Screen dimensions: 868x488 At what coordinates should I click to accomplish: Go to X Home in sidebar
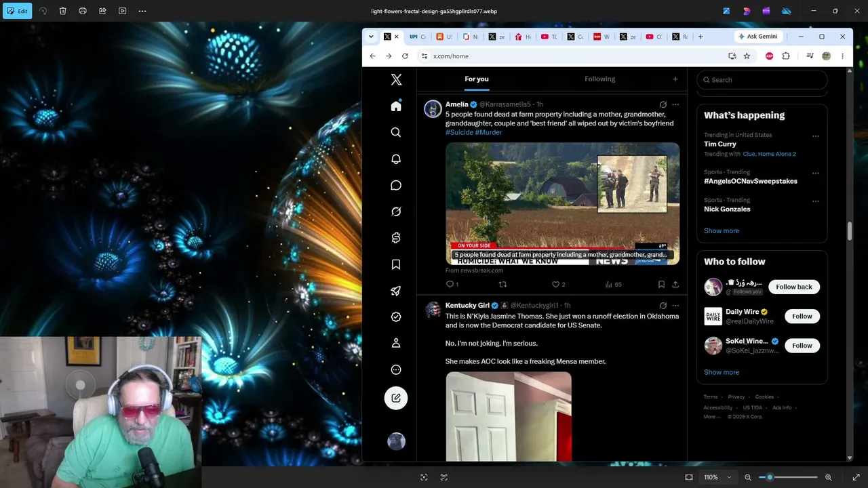pyautogui.click(x=396, y=106)
